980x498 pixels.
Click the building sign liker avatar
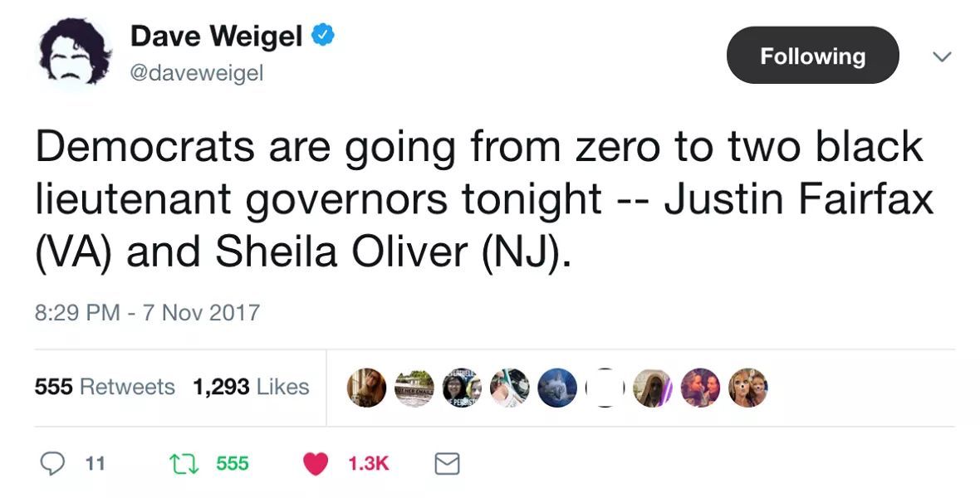pyautogui.click(x=414, y=388)
